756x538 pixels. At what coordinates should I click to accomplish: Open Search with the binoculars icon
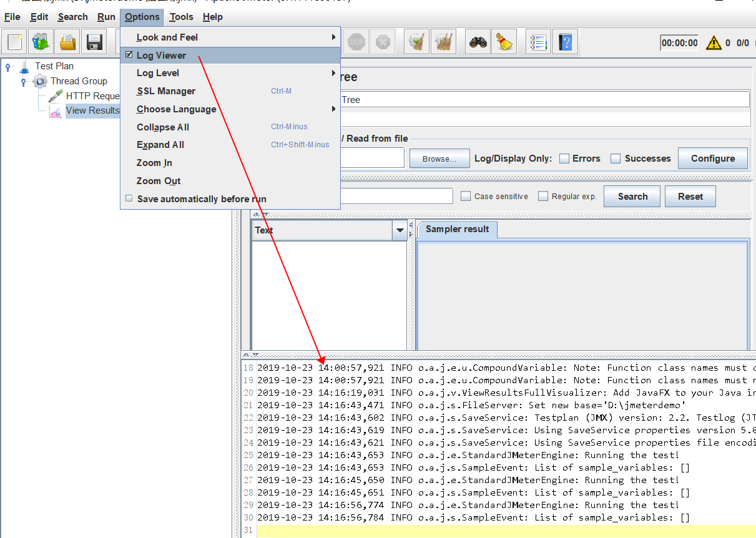(x=479, y=42)
